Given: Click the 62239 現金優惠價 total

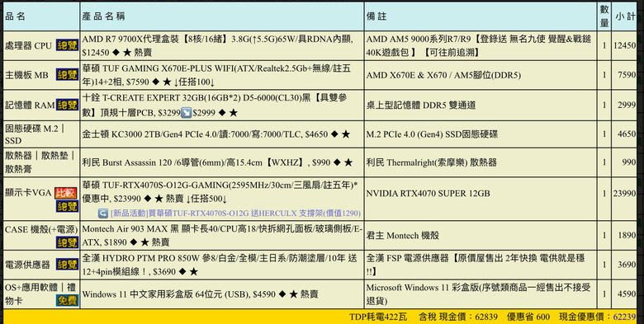Looking at the screenshot, I should pos(624,317).
